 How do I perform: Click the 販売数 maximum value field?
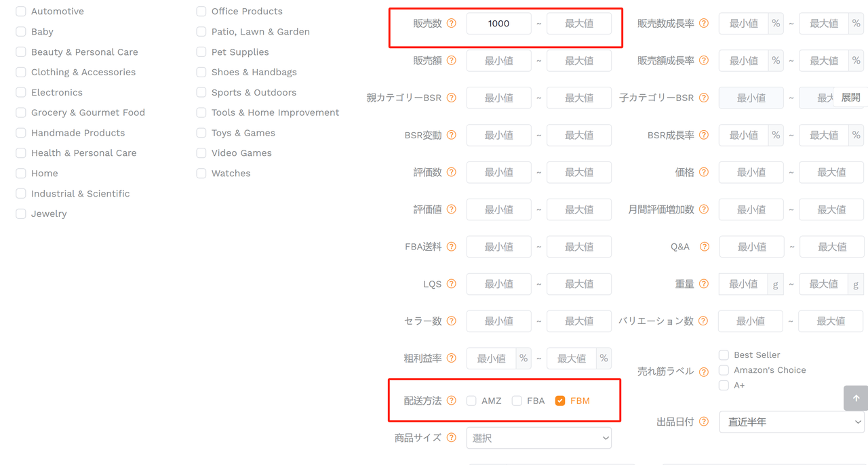(579, 24)
